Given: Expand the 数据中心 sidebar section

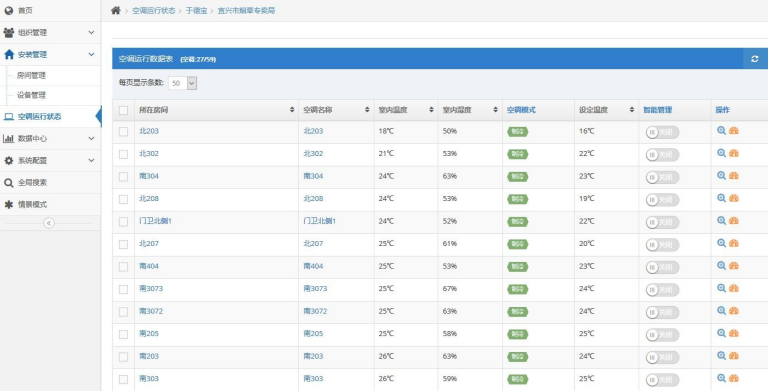Looking at the screenshot, I should coord(50,139).
